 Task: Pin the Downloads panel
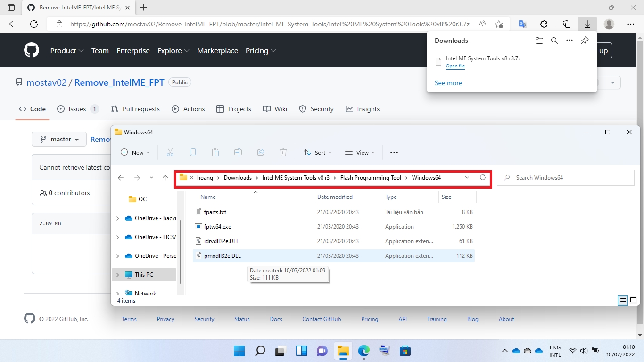(585, 41)
